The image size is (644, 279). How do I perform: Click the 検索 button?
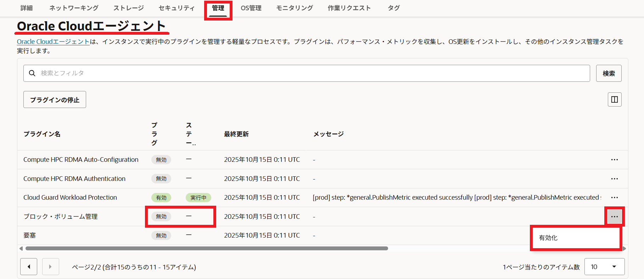click(x=609, y=73)
